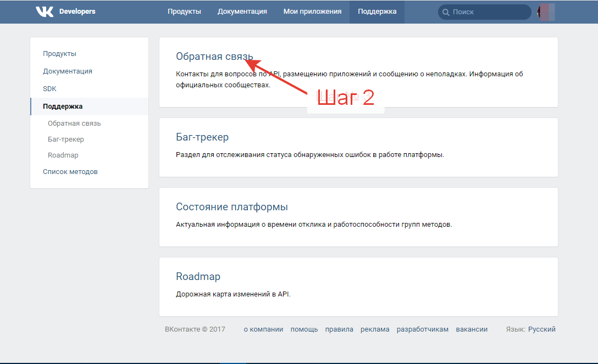Click the VK logo icon
This screenshot has width=598, height=364.
point(45,12)
